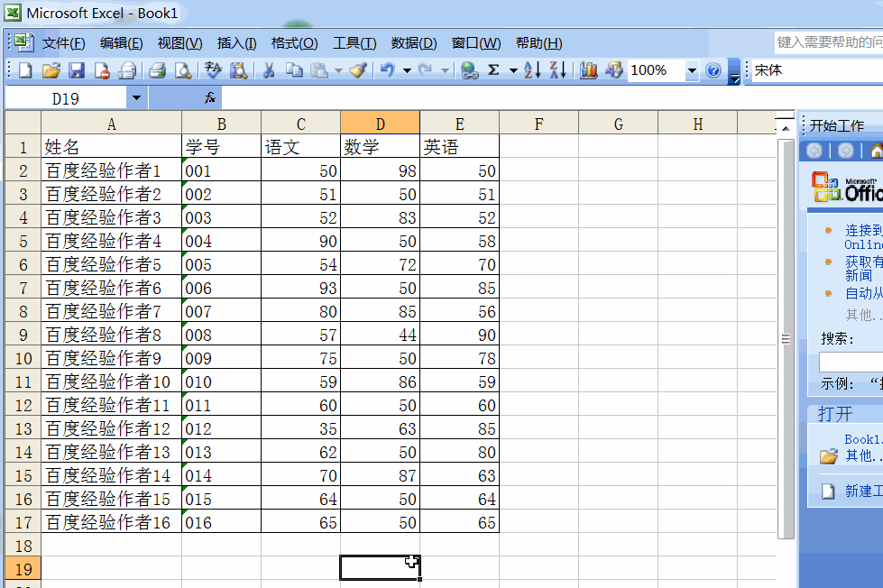This screenshot has width=883, height=588.
Task: Click the help question input box
Action: (828, 41)
